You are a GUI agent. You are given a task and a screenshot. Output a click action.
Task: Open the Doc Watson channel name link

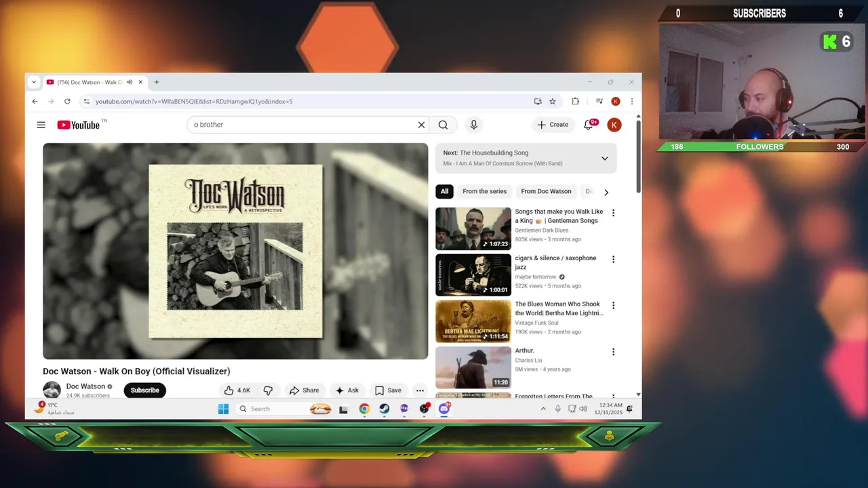[85, 386]
